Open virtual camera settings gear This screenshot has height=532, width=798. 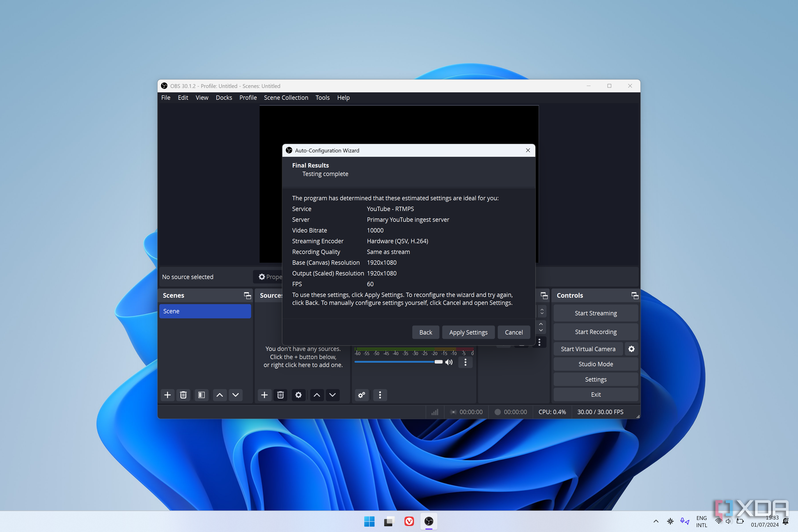[631, 349]
